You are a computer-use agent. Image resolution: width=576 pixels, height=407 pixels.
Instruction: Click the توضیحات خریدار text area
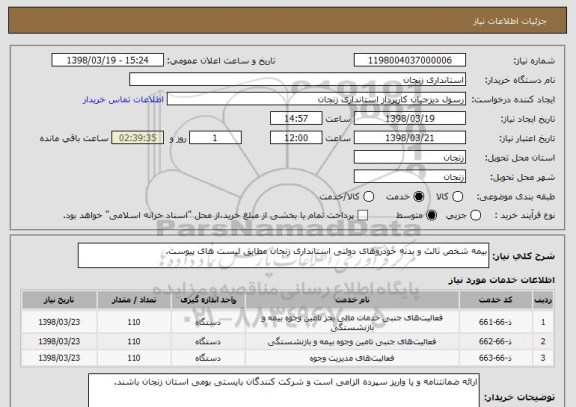pyautogui.click(x=284, y=391)
